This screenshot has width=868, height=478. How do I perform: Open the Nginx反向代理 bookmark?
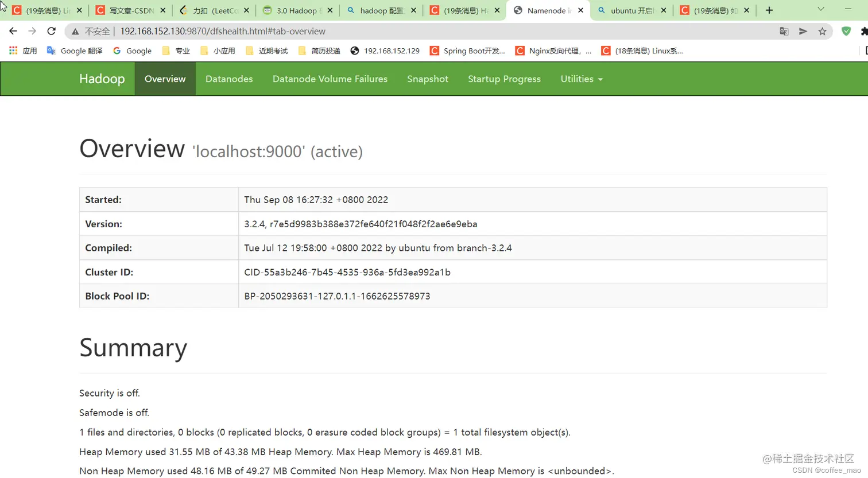coord(553,51)
